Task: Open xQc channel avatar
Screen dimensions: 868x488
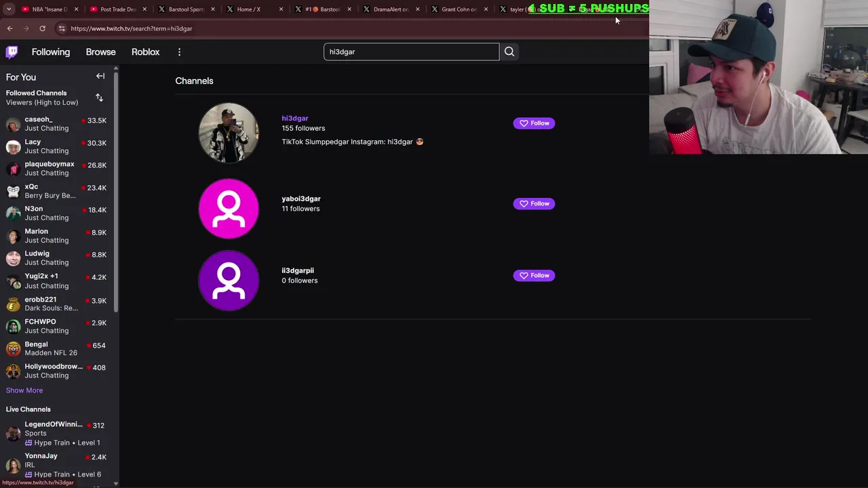Action: tap(13, 191)
